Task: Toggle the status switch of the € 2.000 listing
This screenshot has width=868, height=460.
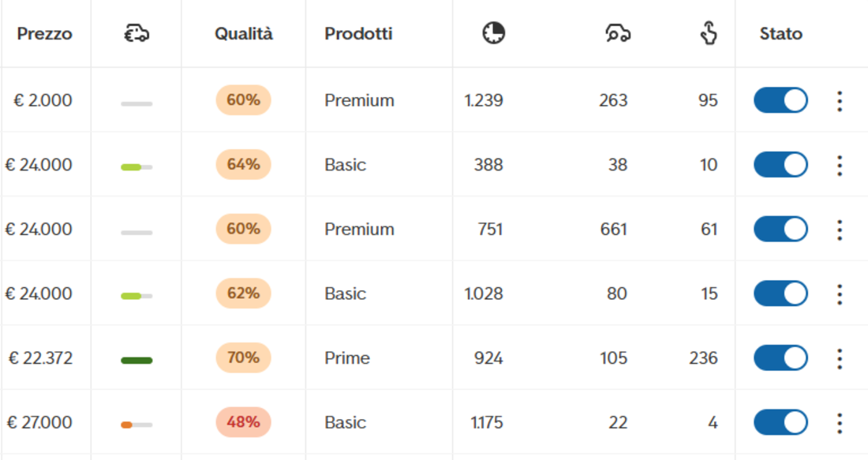Action: (780, 100)
